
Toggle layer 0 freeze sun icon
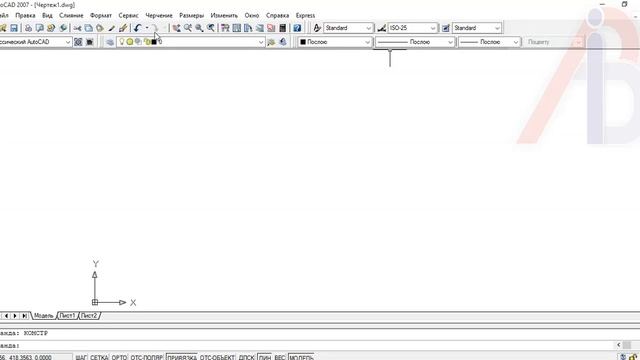tap(130, 42)
